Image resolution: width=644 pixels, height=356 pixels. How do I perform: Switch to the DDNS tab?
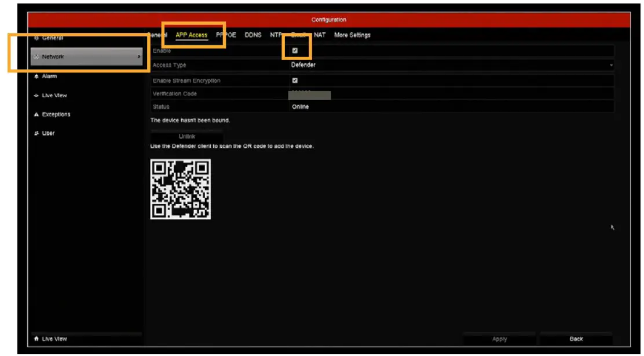click(253, 35)
